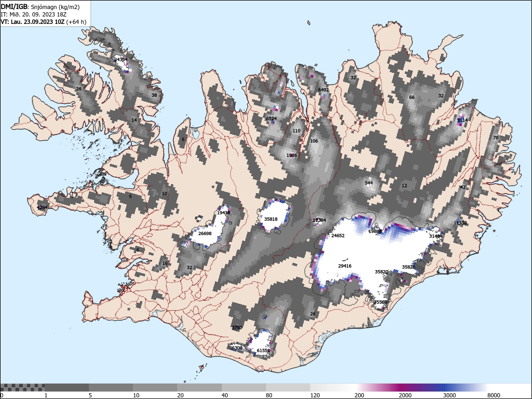Click the 42 value near the east coast
Viewport: 532px width, 399px height.
click(x=463, y=187)
